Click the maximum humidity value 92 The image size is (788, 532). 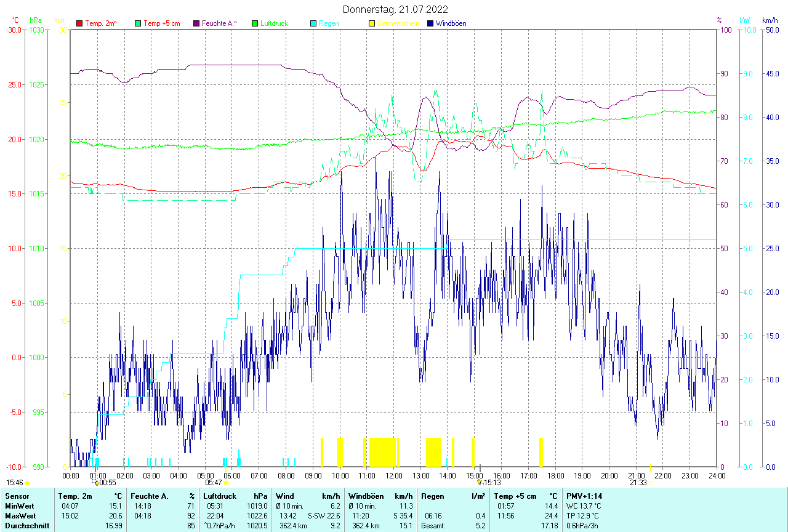[191, 515]
